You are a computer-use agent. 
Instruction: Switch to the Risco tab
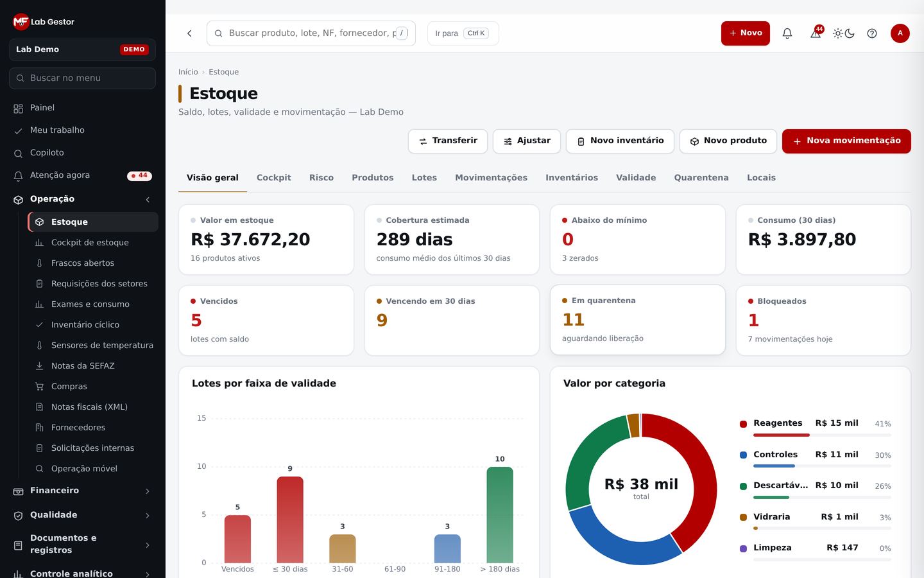pos(321,178)
